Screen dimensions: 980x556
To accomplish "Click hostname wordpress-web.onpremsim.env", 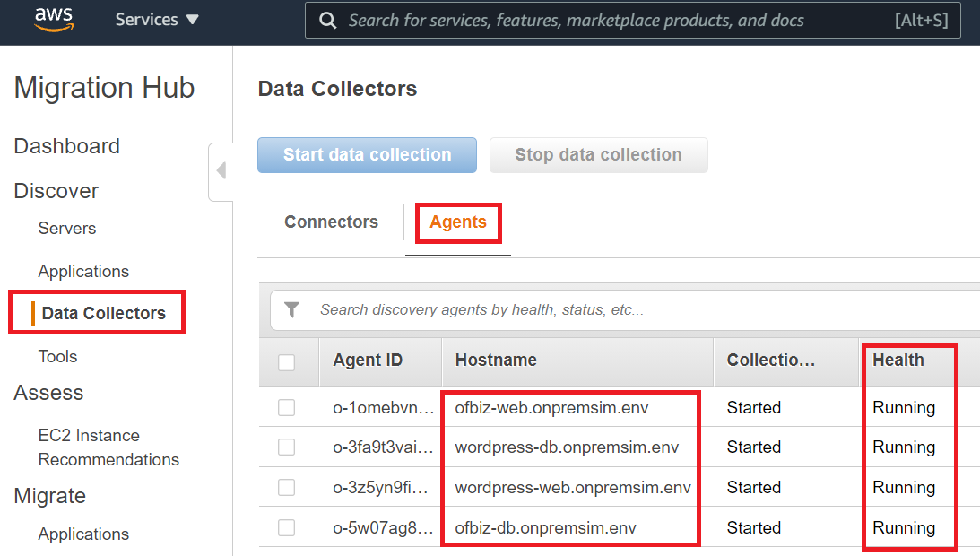I will [573, 487].
